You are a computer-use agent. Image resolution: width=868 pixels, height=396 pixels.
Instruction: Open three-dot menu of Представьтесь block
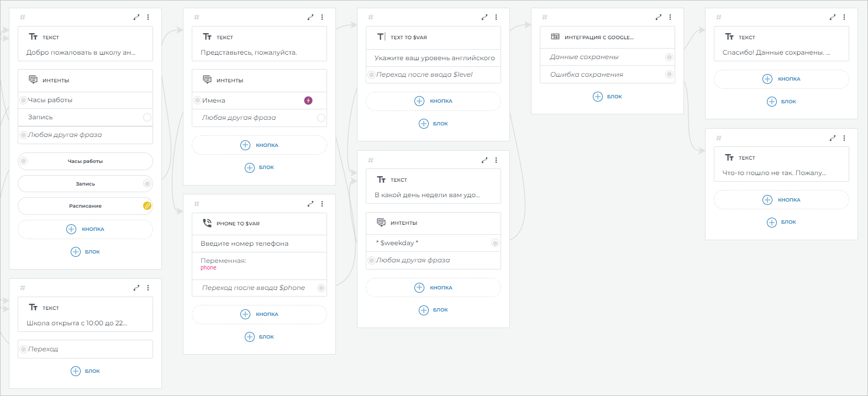[x=322, y=17]
